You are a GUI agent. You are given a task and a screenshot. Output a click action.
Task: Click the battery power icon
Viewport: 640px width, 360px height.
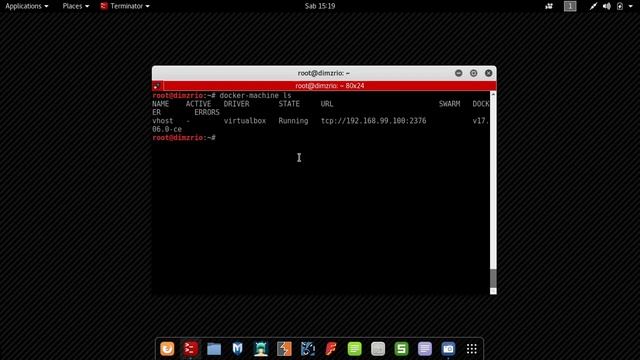pyautogui.click(x=620, y=6)
